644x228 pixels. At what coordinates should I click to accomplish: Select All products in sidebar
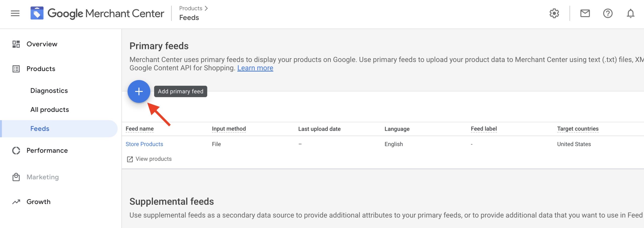50,110
